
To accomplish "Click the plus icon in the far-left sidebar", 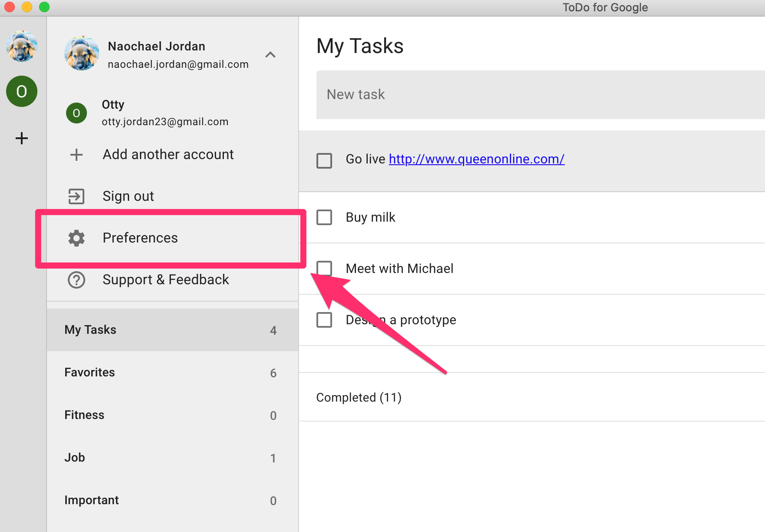I will (x=21, y=138).
